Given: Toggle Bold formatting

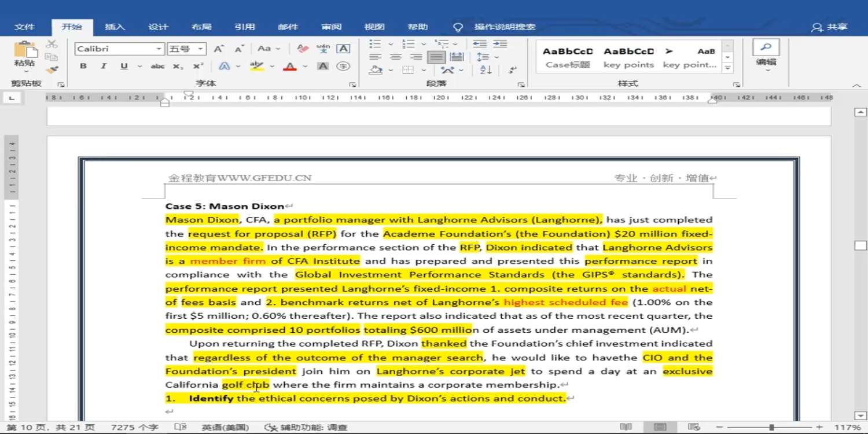Looking at the screenshot, I should [x=83, y=67].
